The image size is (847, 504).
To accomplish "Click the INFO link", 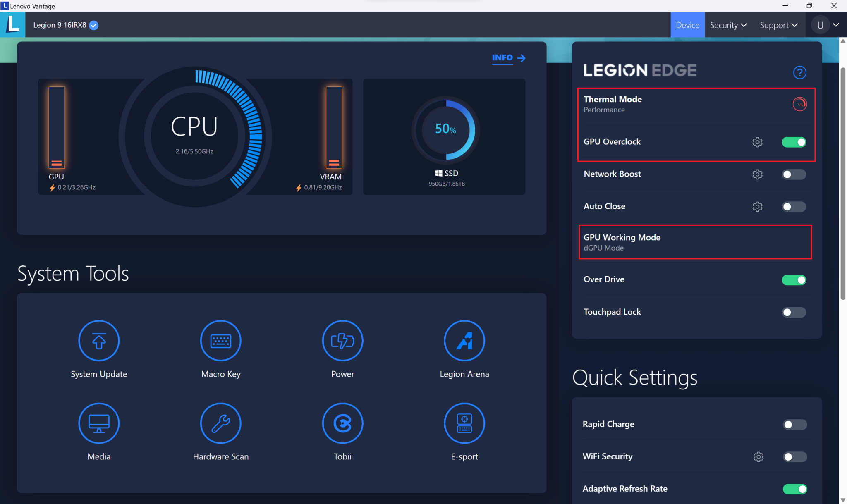I will click(x=508, y=58).
